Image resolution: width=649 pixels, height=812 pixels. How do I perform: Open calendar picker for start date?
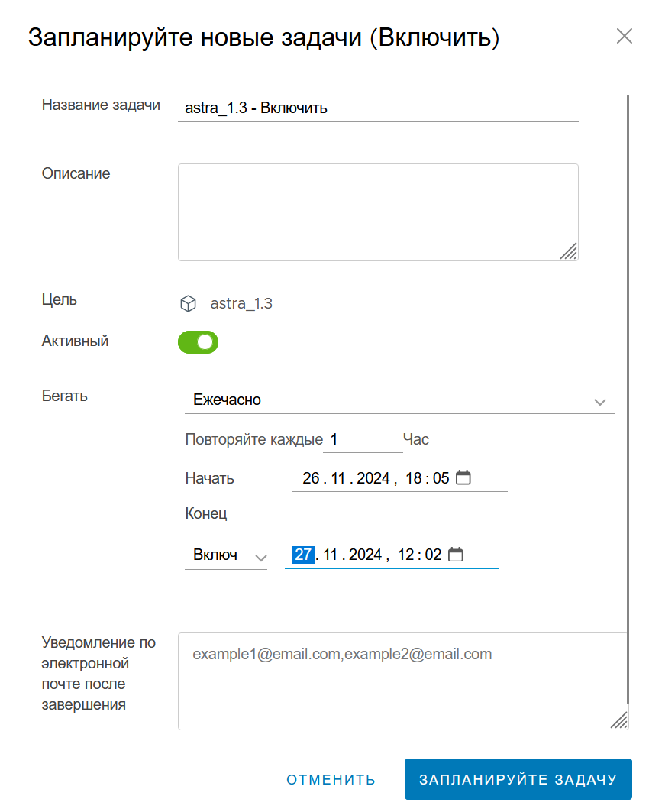tap(463, 477)
